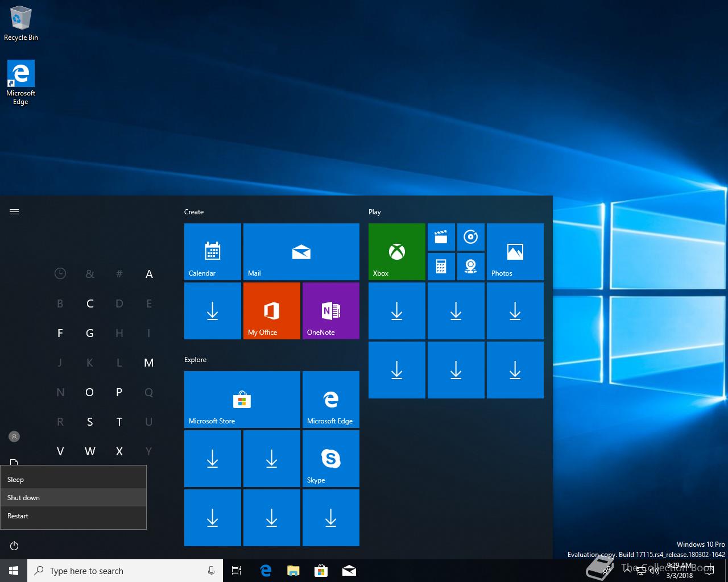Open the Calendar tile

click(213, 252)
